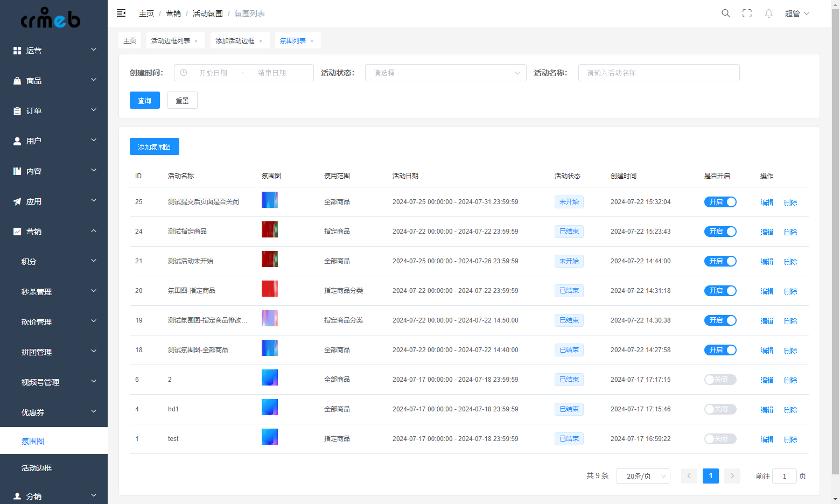The width and height of the screenshot is (840, 504).
Task: Toggle fullscreen mode icon
Action: (747, 13)
